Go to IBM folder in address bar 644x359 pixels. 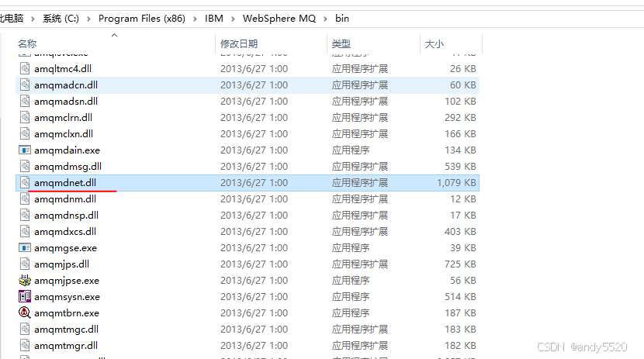click(214, 19)
